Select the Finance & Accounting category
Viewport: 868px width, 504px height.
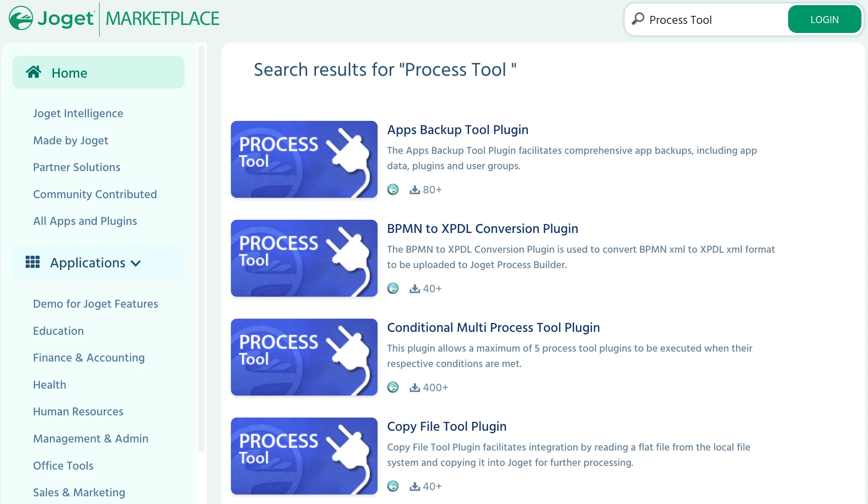pos(89,358)
